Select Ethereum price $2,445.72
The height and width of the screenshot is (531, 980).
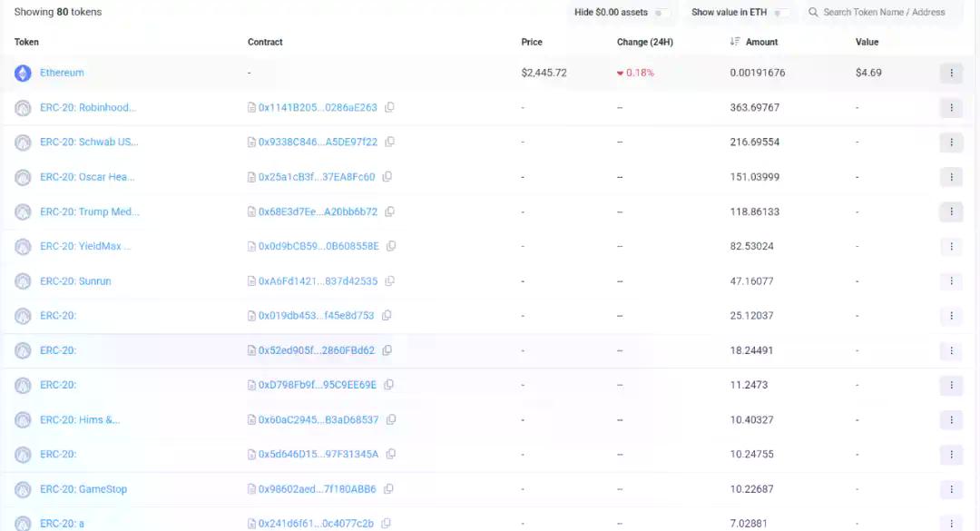(544, 73)
